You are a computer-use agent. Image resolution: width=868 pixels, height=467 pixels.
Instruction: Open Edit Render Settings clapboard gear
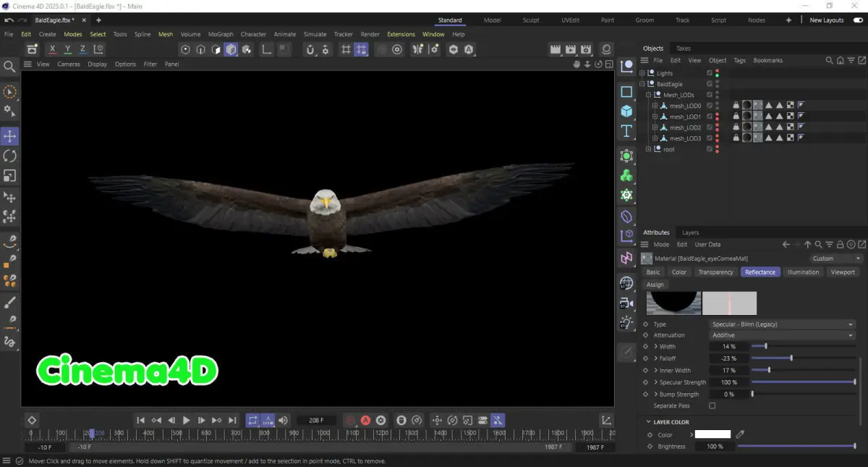pos(587,49)
